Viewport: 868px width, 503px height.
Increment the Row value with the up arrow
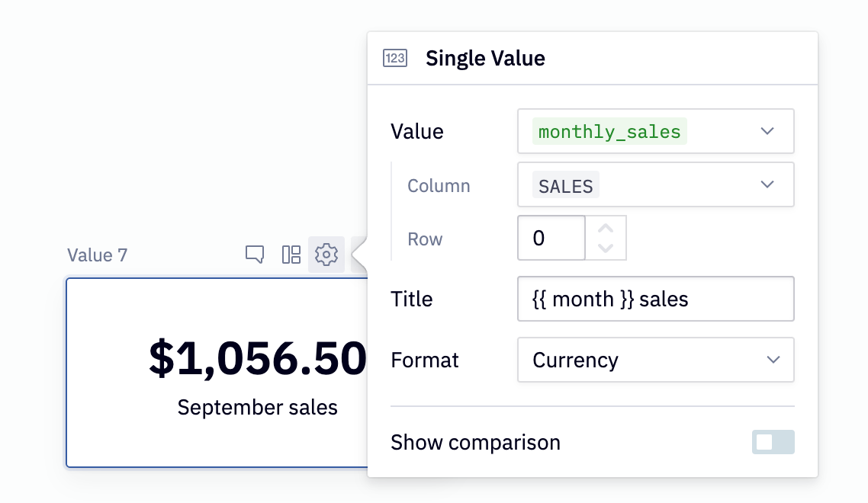(x=605, y=227)
